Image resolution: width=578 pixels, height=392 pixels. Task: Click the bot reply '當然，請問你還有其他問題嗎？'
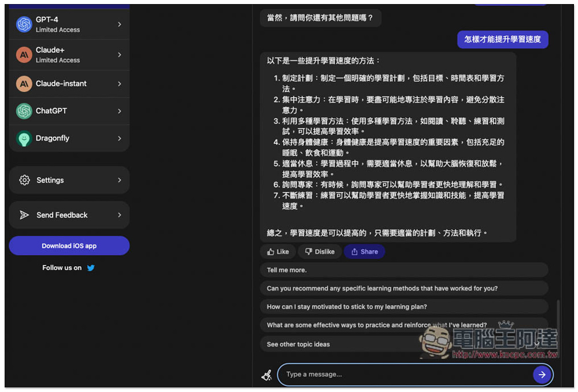point(320,18)
